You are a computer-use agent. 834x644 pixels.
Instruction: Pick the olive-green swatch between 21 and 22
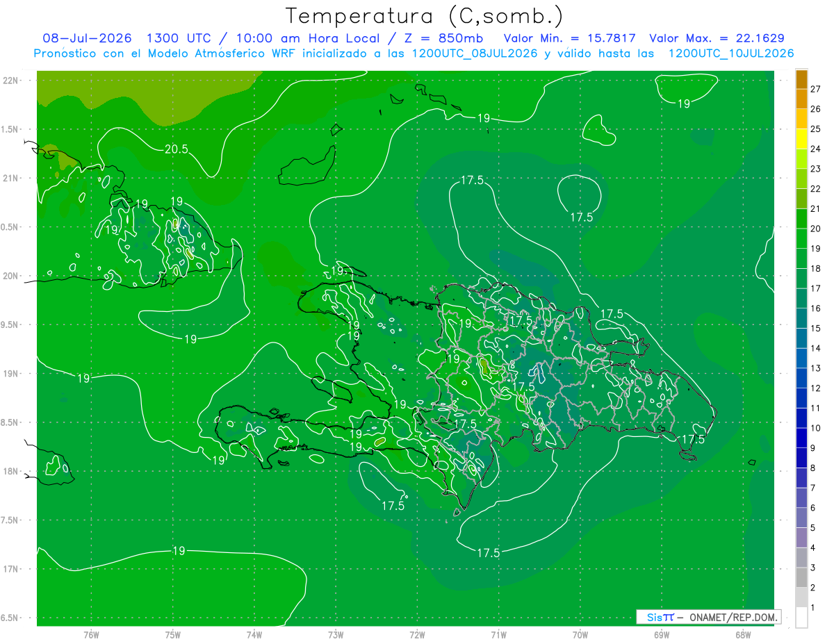click(x=801, y=199)
